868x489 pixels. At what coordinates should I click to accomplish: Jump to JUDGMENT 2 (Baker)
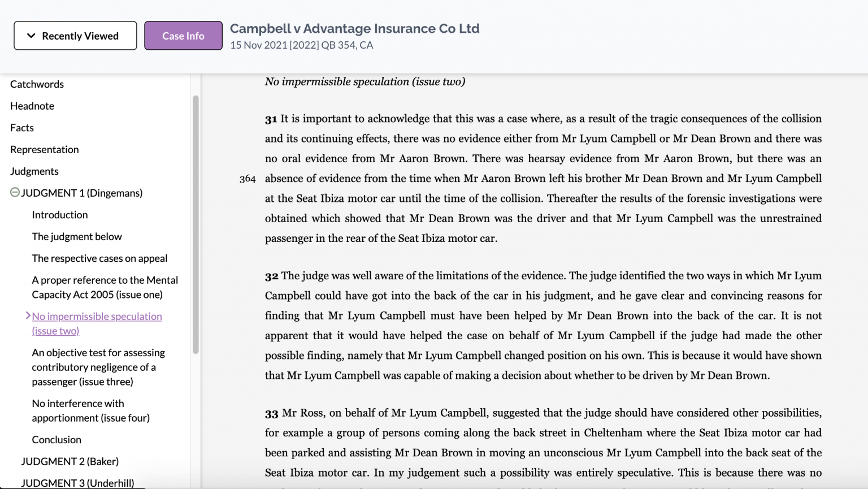coord(70,461)
